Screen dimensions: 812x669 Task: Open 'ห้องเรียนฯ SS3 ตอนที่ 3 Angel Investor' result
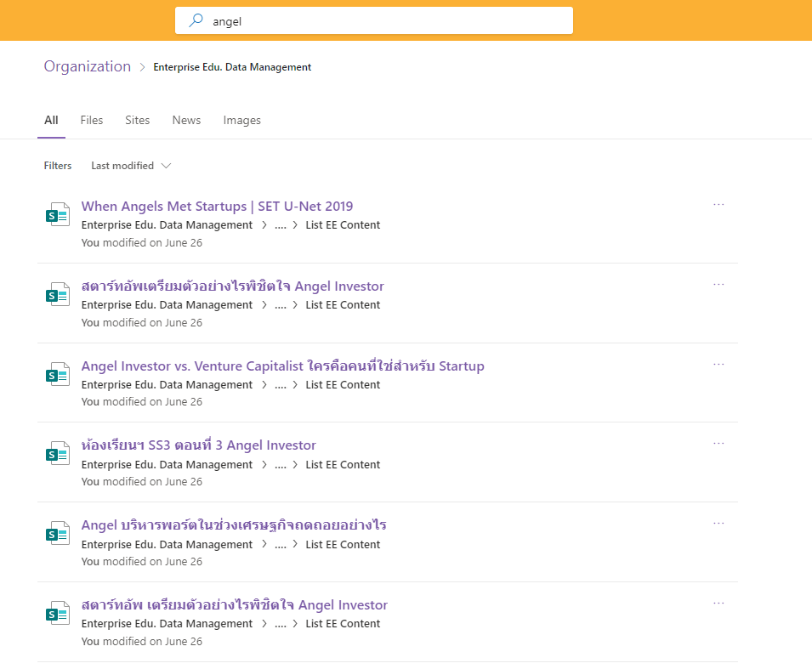point(198,445)
